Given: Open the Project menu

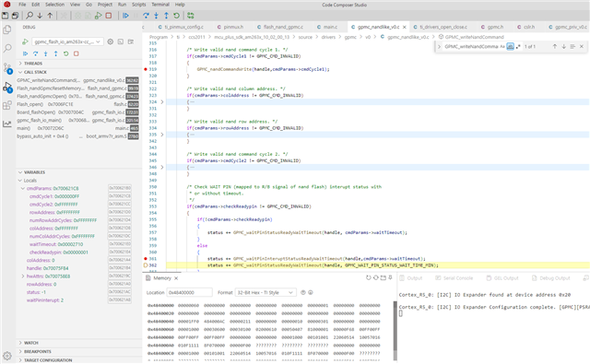Looking at the screenshot, I should pos(105,5).
